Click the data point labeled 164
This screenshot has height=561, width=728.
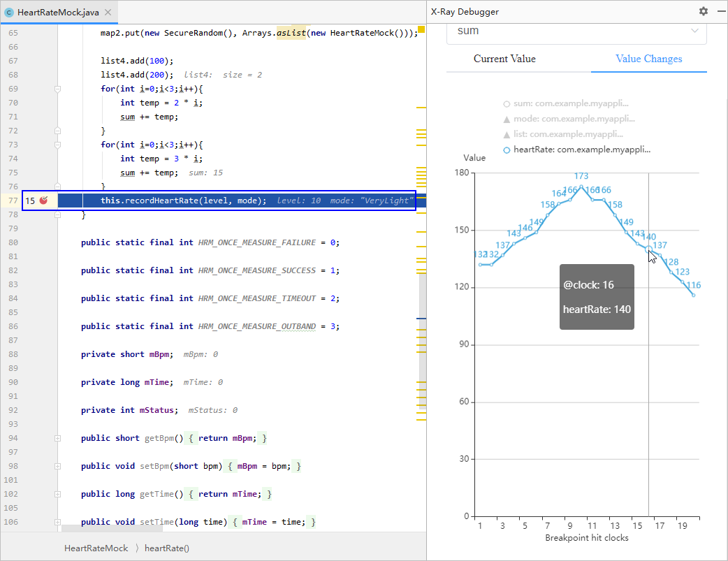[x=558, y=203]
